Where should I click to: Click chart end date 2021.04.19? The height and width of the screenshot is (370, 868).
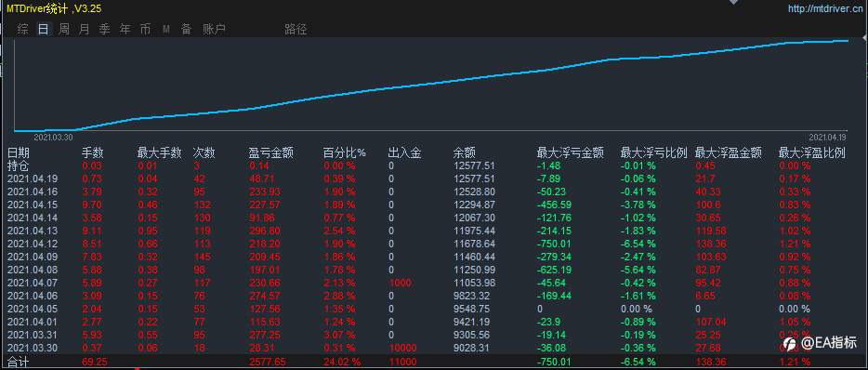(x=828, y=137)
